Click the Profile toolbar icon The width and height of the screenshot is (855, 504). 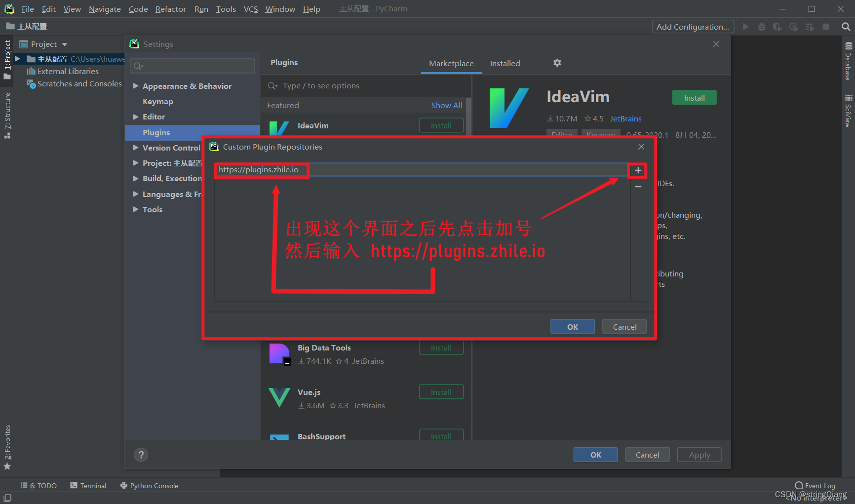click(x=794, y=27)
